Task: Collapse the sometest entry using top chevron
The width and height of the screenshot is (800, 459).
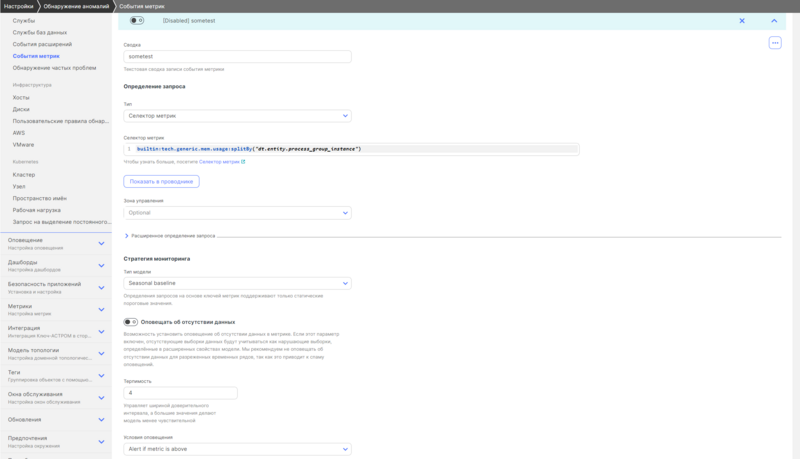Action: [x=773, y=20]
